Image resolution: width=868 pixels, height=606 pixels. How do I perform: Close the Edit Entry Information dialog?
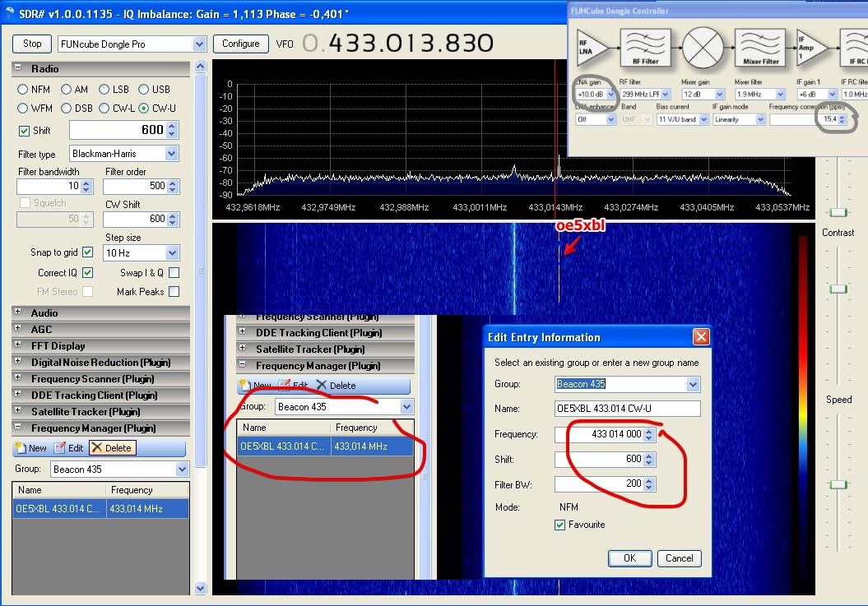[701, 336]
